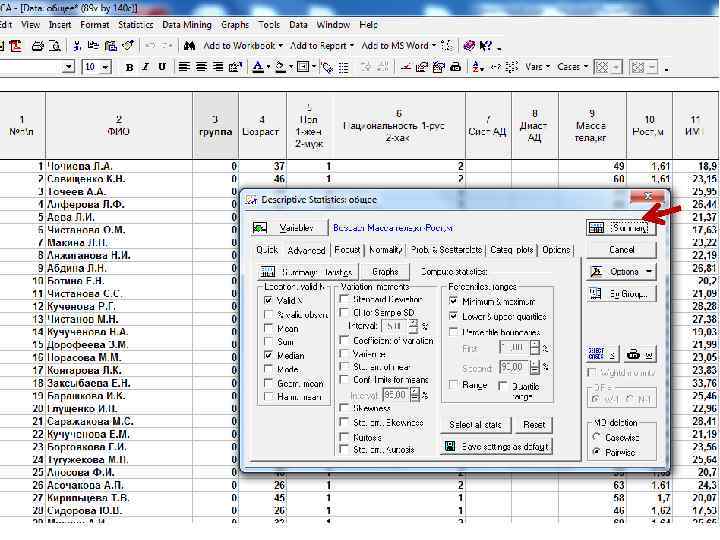The height and width of the screenshot is (540, 720).
Task: Align text right in toolbar
Action: 218,68
